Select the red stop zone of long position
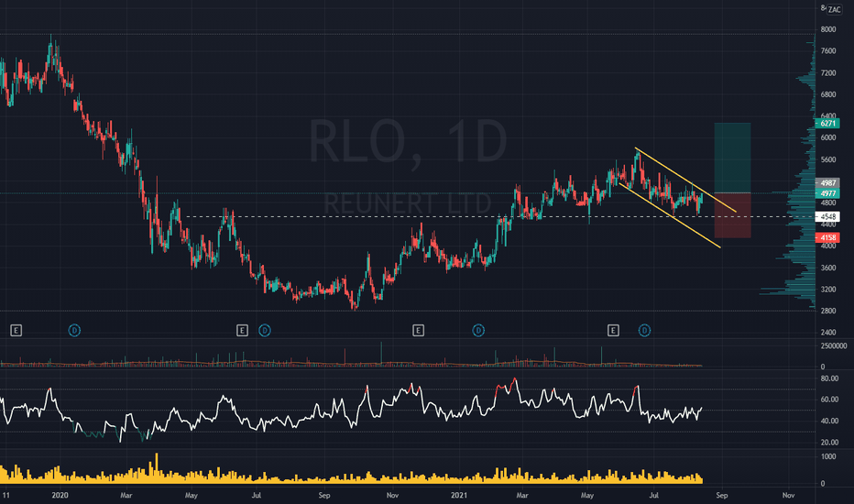 click(732, 215)
